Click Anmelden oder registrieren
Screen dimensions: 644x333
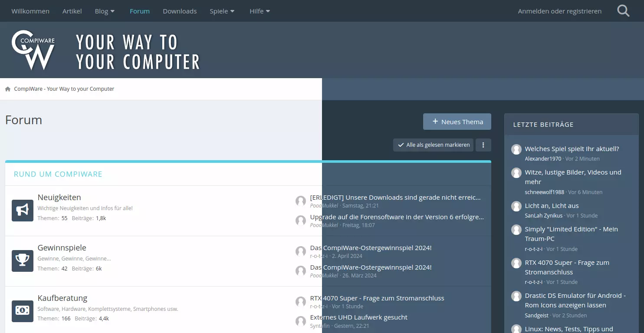click(x=560, y=11)
